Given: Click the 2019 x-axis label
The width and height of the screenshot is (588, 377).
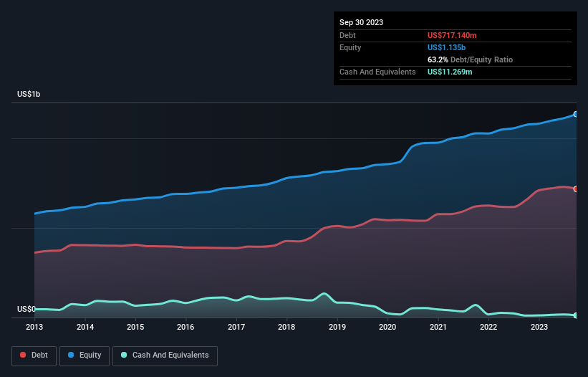Looking at the screenshot, I should (x=337, y=327).
